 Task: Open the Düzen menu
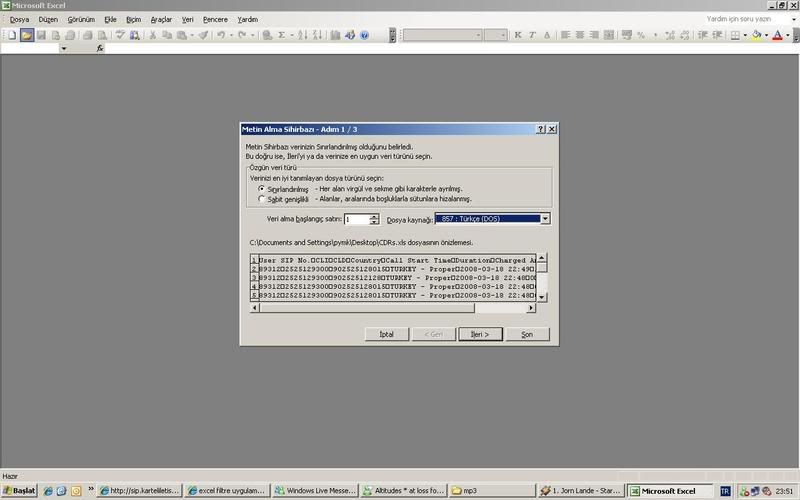(x=48, y=19)
